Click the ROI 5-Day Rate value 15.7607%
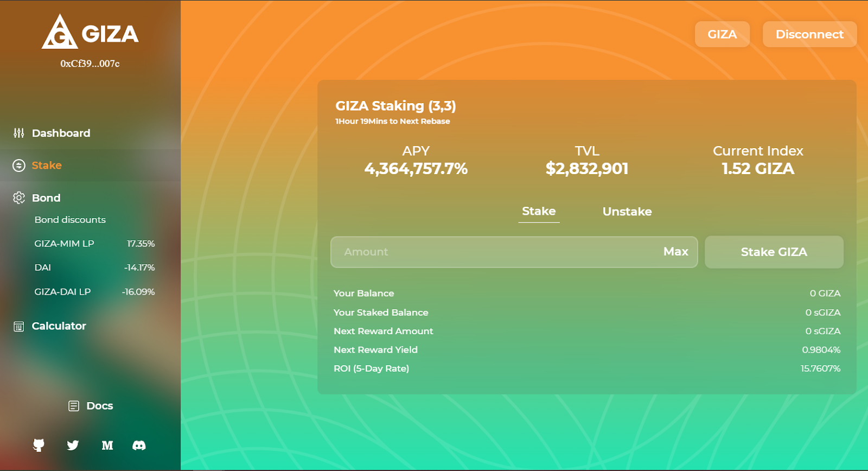This screenshot has height=471, width=868. pos(821,368)
